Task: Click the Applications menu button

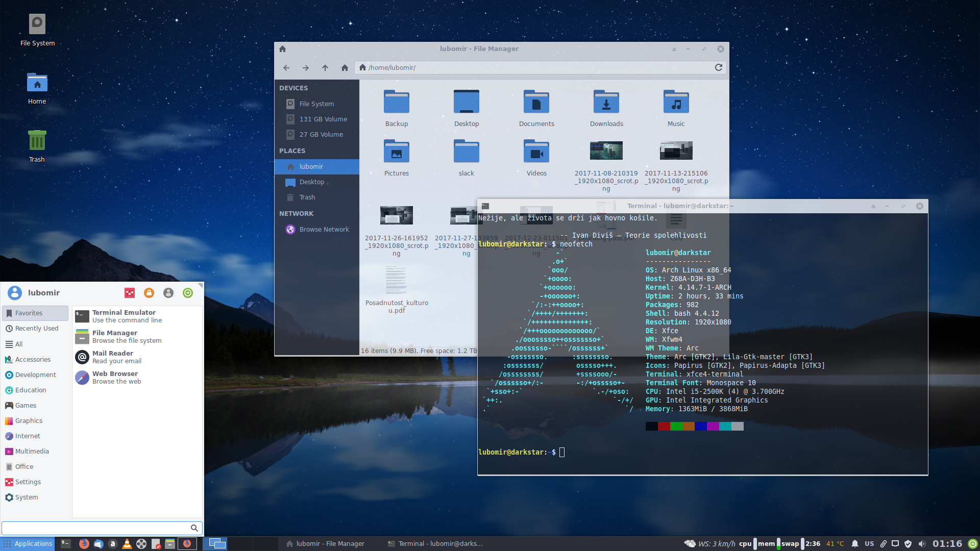Action: click(x=28, y=544)
